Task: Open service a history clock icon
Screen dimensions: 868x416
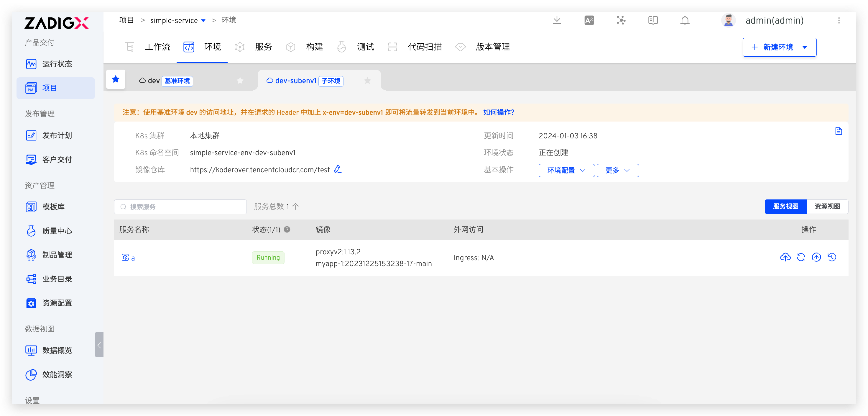Action: [832, 257]
